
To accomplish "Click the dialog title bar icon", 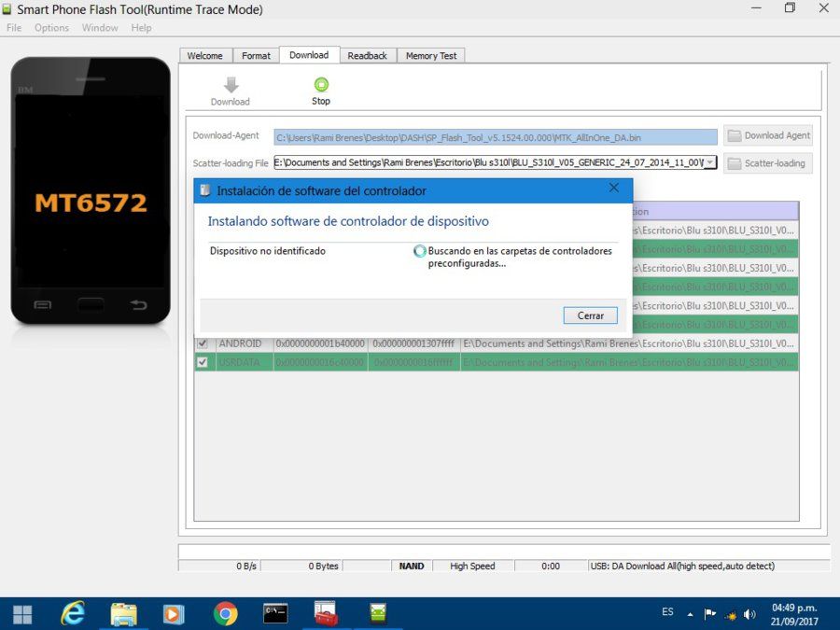I will (x=204, y=190).
